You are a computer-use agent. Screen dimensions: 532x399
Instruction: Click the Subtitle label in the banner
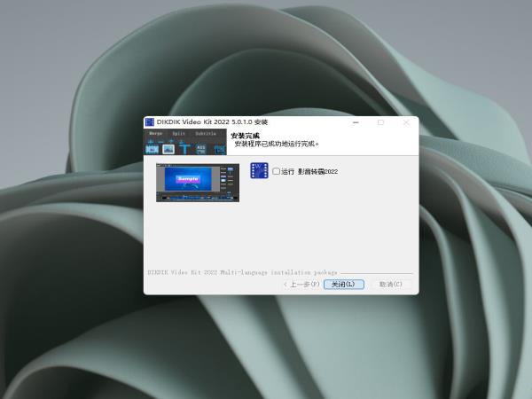(206, 133)
